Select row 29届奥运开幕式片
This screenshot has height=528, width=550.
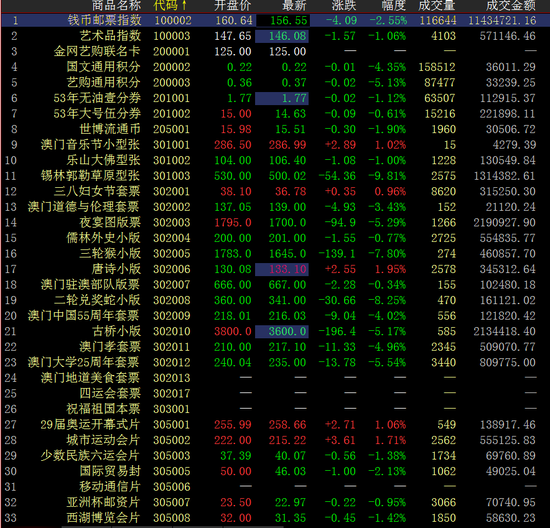pos(275,425)
